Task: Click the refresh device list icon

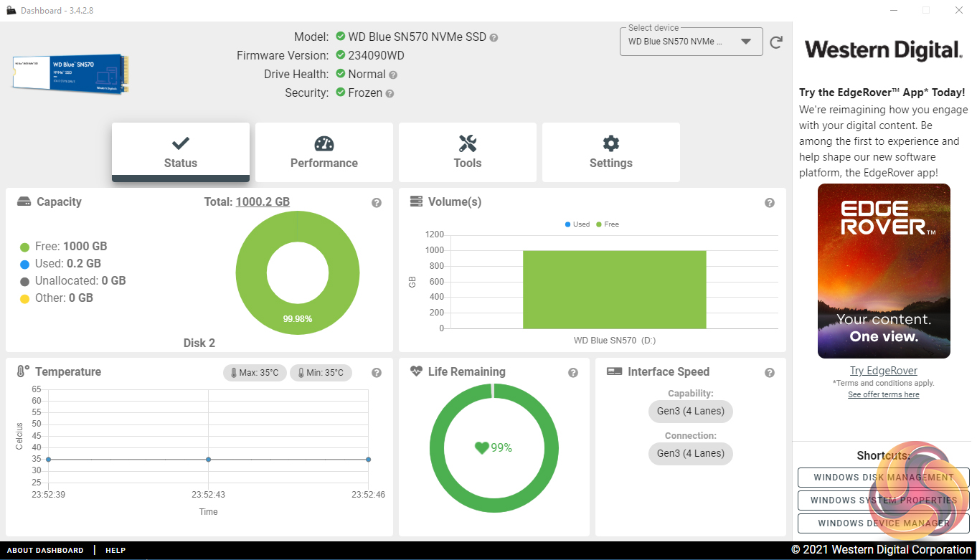Action: [775, 42]
